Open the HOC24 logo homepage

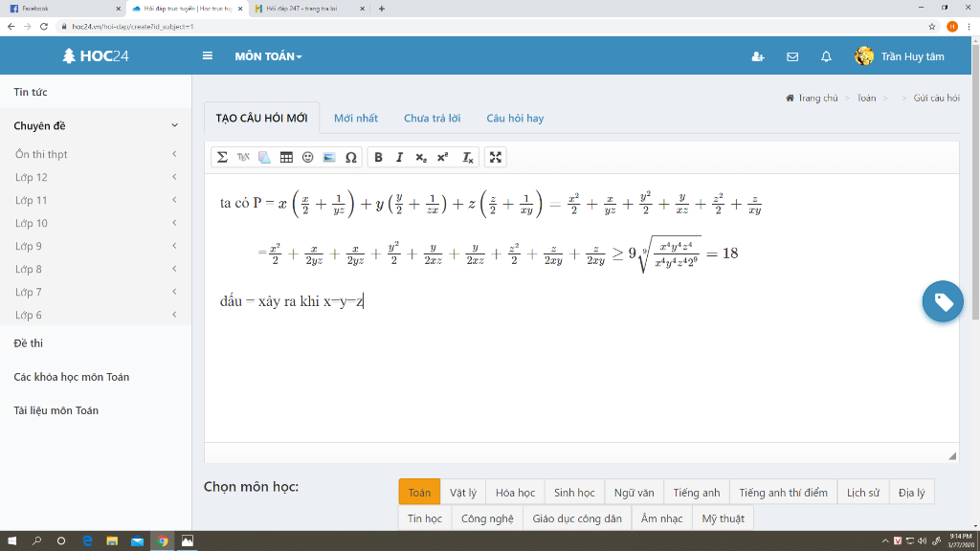[96, 56]
